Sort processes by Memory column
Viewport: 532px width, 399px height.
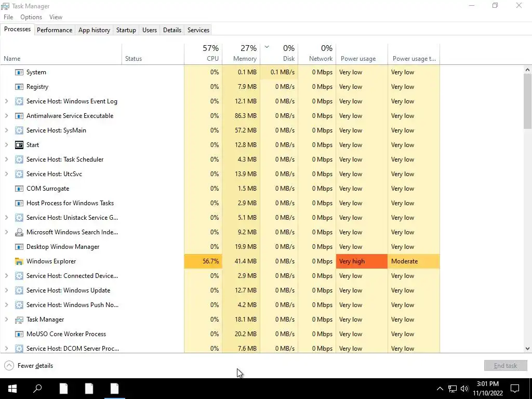(241, 54)
